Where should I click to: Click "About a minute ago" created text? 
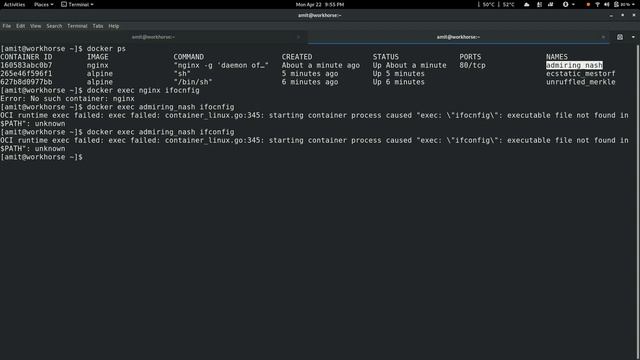pos(320,65)
